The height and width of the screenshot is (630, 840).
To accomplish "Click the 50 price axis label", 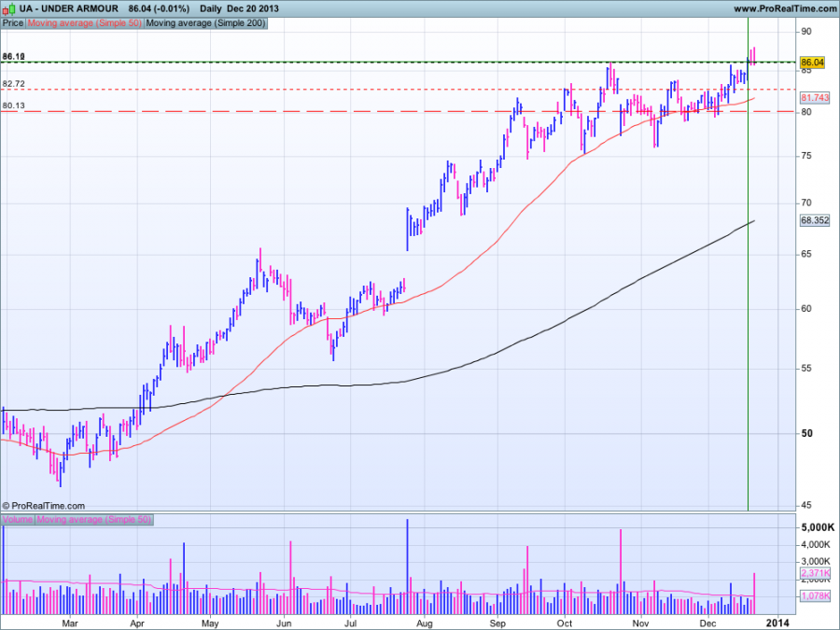I will (x=806, y=433).
